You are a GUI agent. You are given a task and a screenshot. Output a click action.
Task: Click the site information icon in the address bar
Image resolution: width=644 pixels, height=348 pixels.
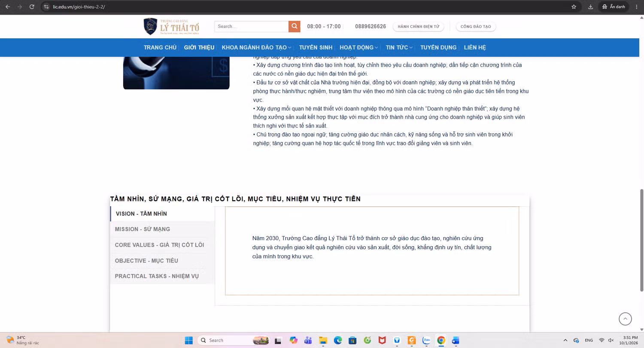pos(46,6)
